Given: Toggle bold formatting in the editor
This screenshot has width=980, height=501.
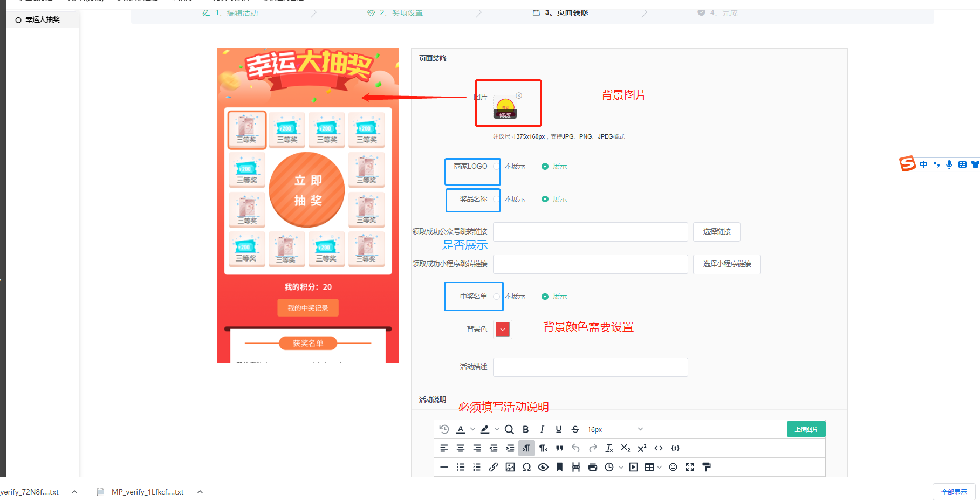Looking at the screenshot, I should pos(526,429).
